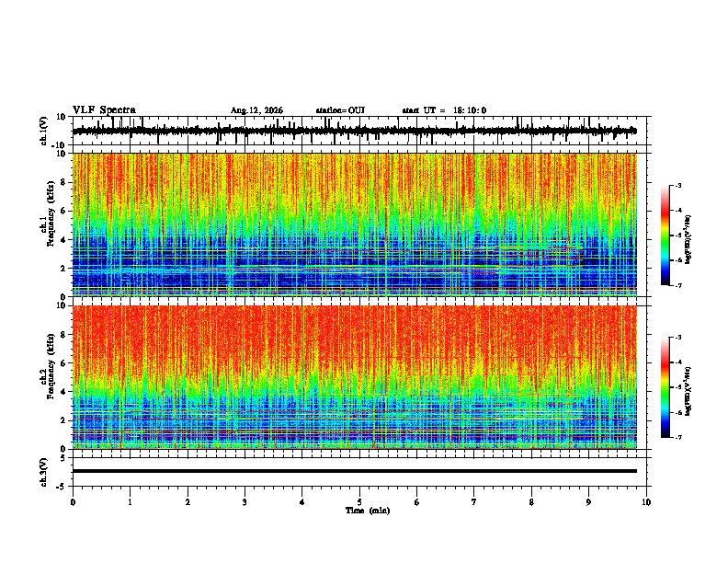Click the 'start UT = 18:10:0' text
The image size is (728, 563).
[444, 110]
